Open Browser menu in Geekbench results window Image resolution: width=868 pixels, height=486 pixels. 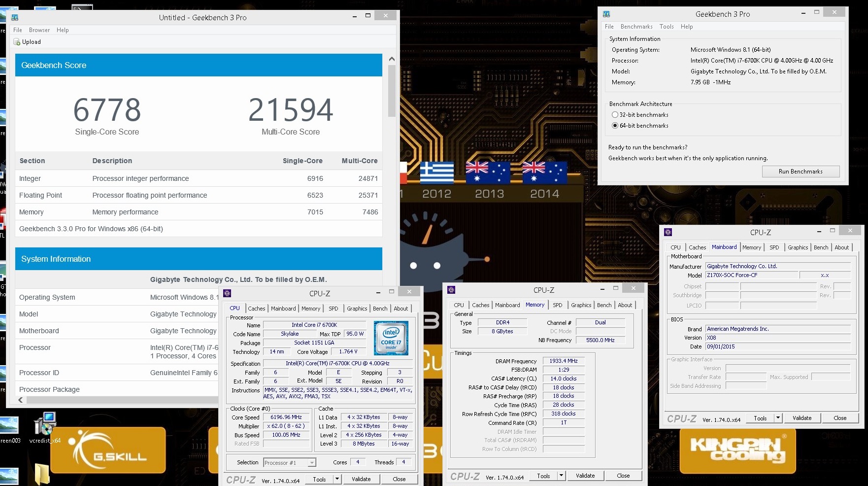click(x=39, y=30)
